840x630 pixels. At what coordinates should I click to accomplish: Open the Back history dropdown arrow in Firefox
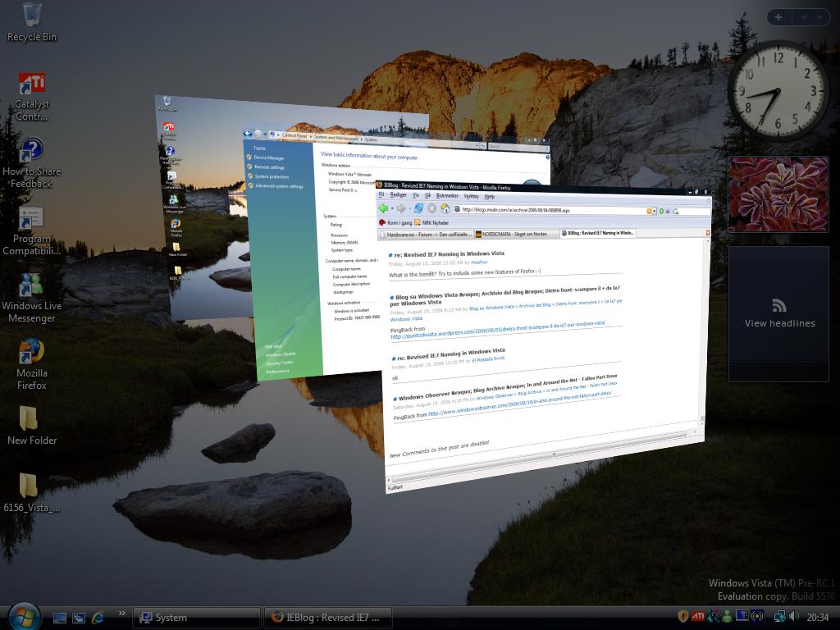pyautogui.click(x=392, y=208)
